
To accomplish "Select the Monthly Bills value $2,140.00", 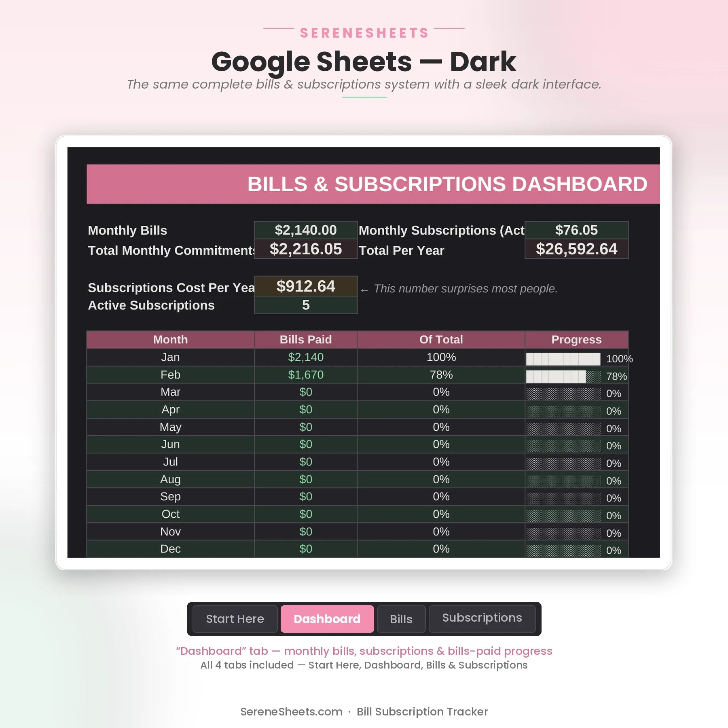I will click(x=306, y=230).
